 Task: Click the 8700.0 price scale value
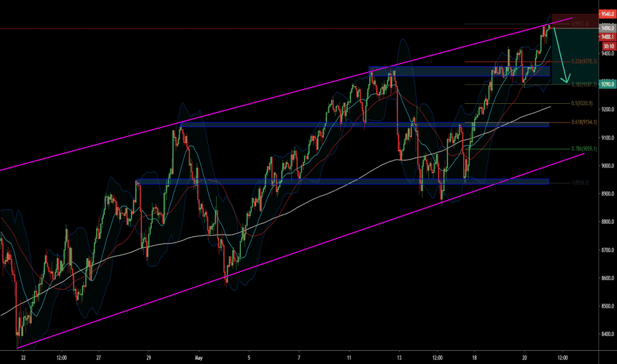tap(608, 250)
